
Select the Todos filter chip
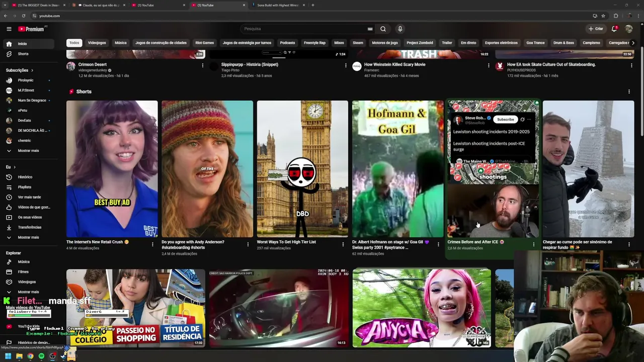(74, 43)
